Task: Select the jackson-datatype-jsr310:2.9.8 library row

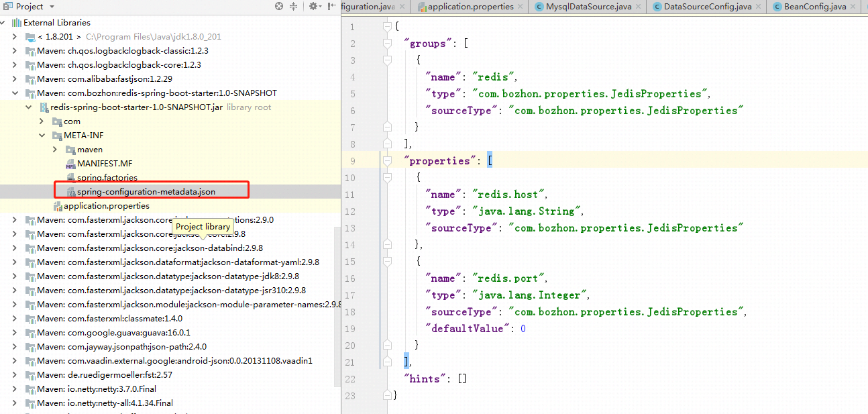Action: pos(170,291)
